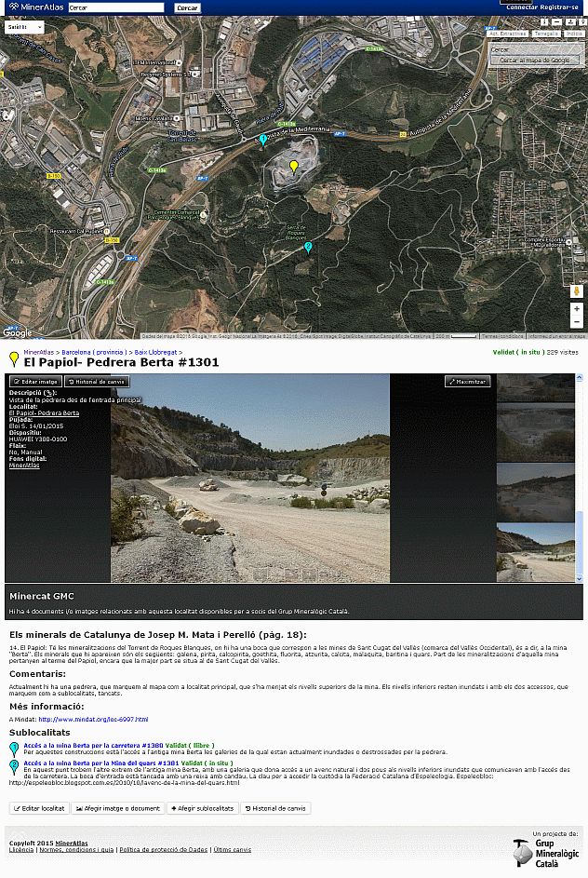
Task: Click the yellow quarry marker on map
Action: click(x=294, y=166)
